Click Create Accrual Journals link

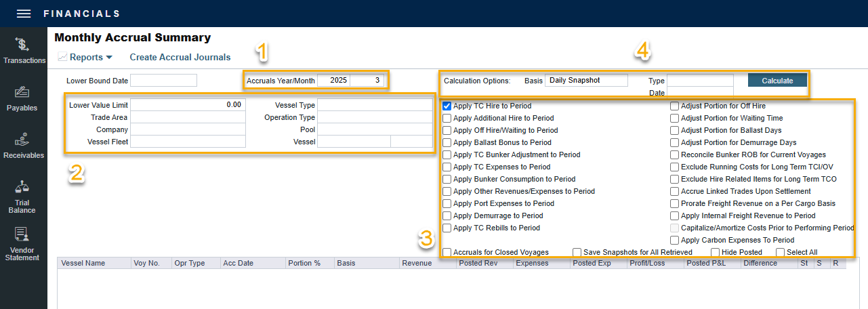coord(180,58)
